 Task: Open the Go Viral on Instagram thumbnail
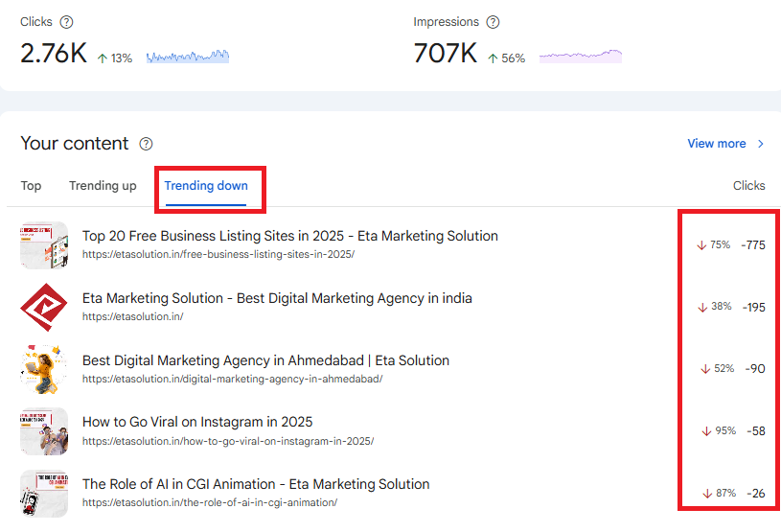(44, 431)
